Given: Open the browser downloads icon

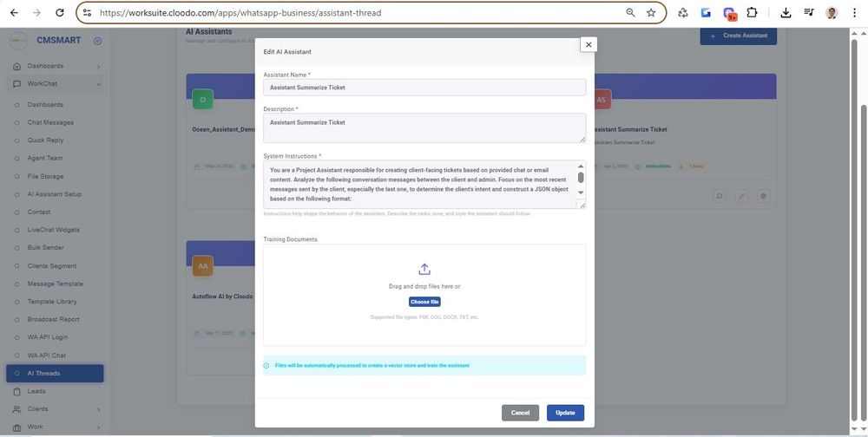Looking at the screenshot, I should [786, 13].
